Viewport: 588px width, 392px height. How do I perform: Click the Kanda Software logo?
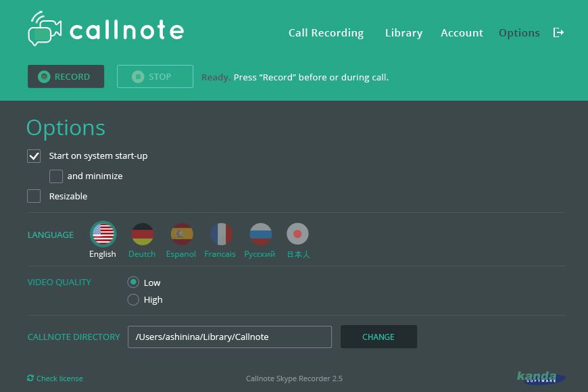tap(541, 377)
